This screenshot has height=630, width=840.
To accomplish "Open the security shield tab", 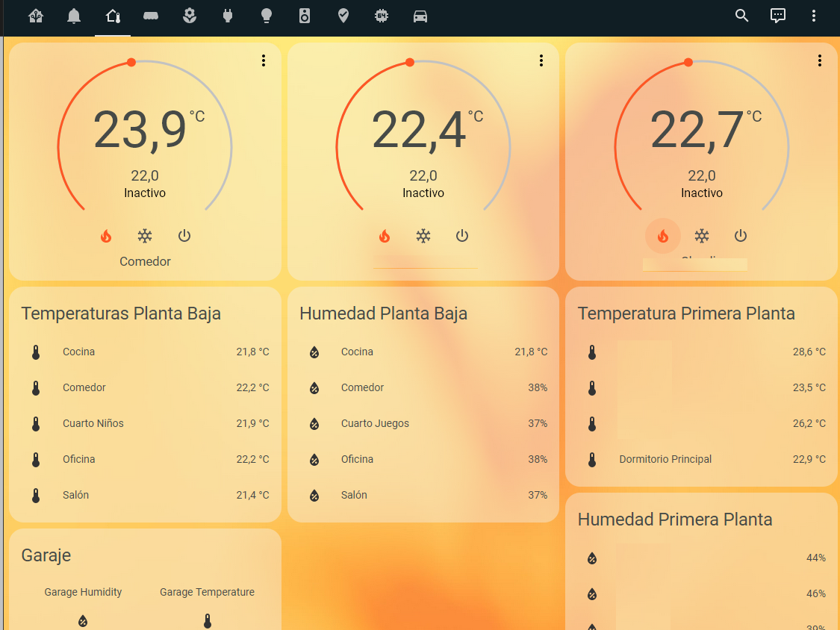I will click(343, 16).
